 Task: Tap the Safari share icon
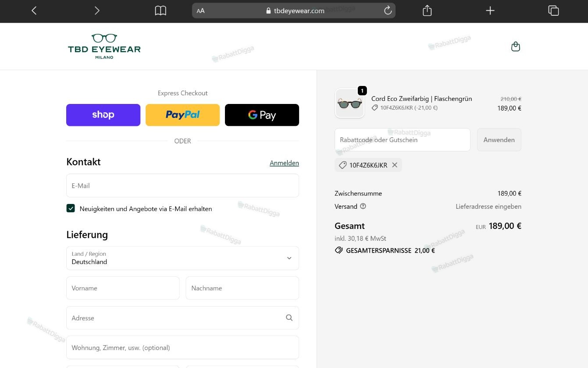point(427,11)
